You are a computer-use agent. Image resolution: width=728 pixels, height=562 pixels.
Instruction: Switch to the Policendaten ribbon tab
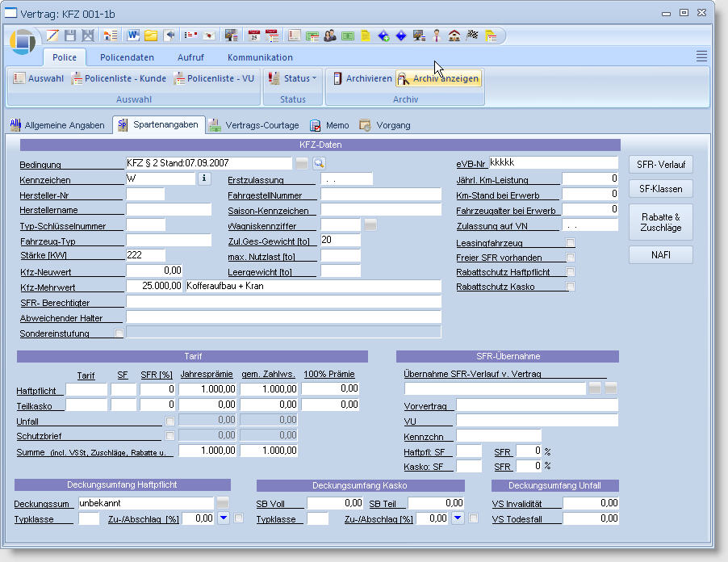click(126, 57)
